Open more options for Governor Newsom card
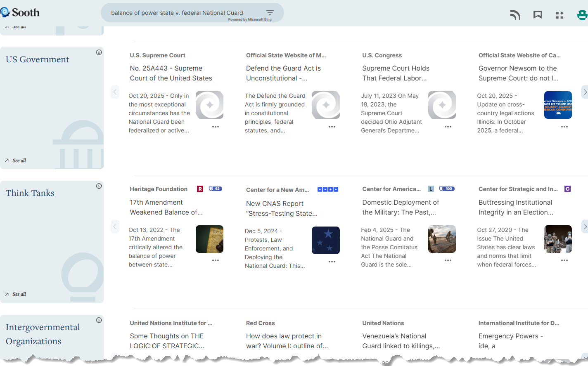The width and height of the screenshot is (588, 366). click(x=564, y=127)
